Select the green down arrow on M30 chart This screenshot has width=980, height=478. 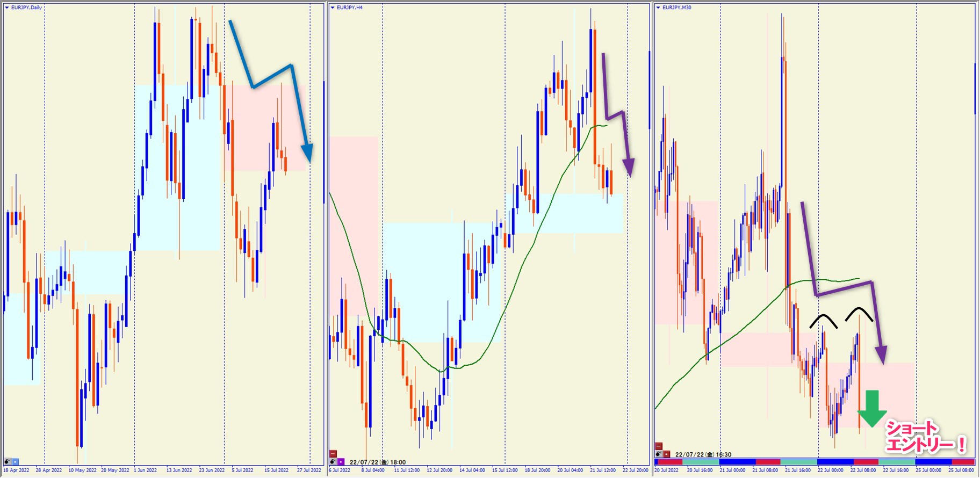(871, 409)
